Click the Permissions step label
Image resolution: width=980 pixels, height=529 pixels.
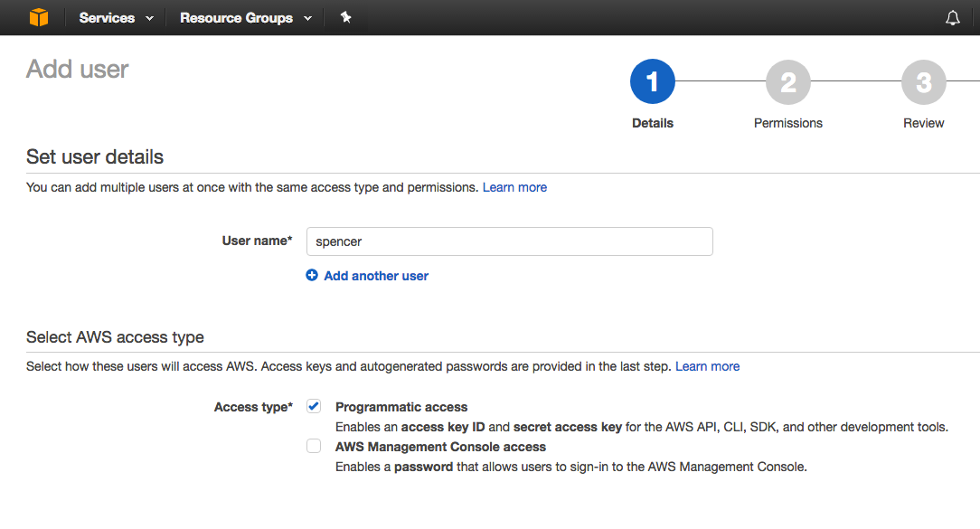coord(788,123)
